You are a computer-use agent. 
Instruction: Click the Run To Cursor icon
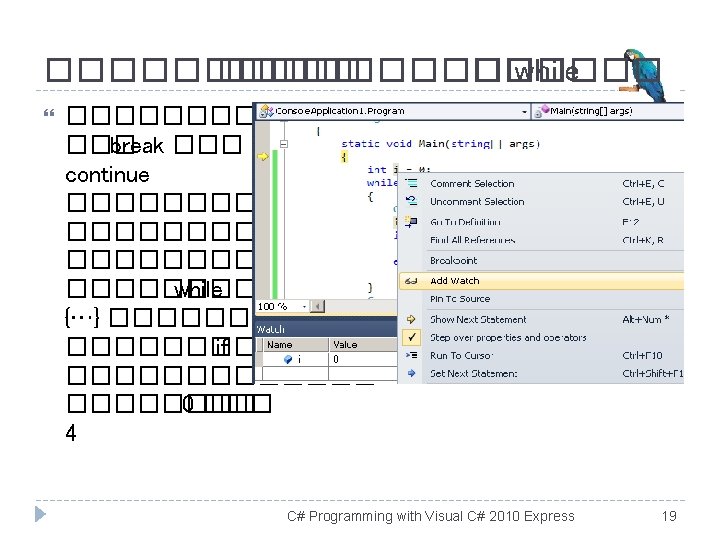(x=411, y=355)
